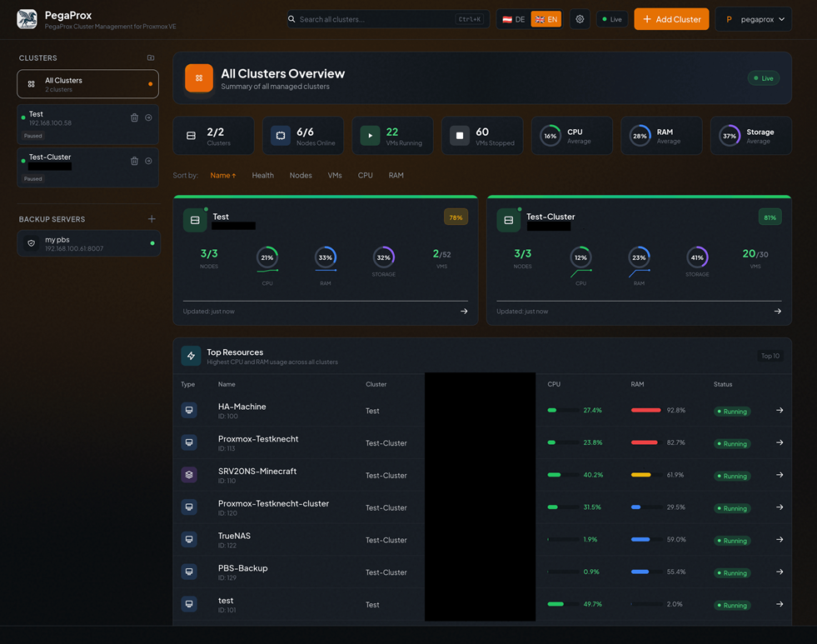This screenshot has height=644, width=817.
Task: Click the circular icon on the Test-Cluster sidebar row
Action: [148, 161]
